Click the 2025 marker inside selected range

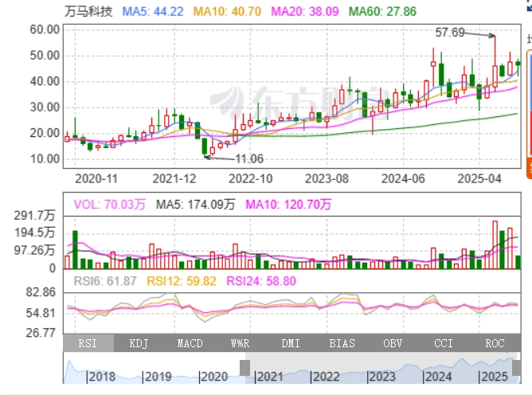pos(493,377)
